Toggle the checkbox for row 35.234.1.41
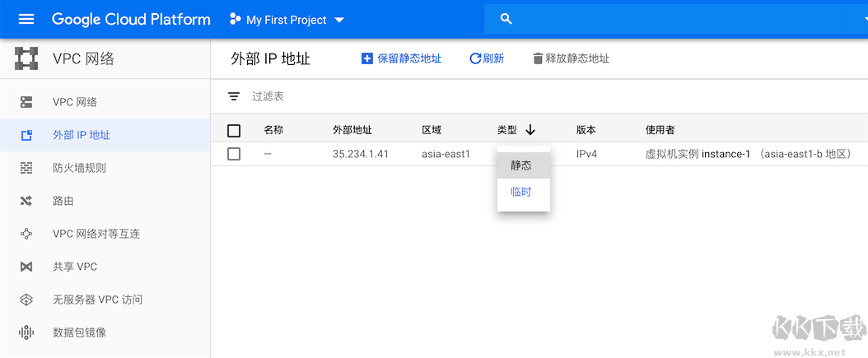 pos(234,155)
